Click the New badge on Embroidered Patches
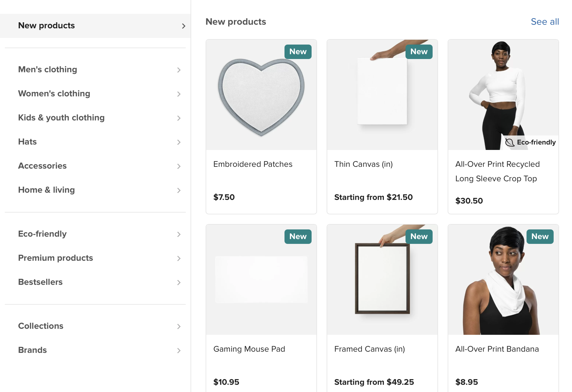The width and height of the screenshot is (572, 392). click(x=298, y=52)
